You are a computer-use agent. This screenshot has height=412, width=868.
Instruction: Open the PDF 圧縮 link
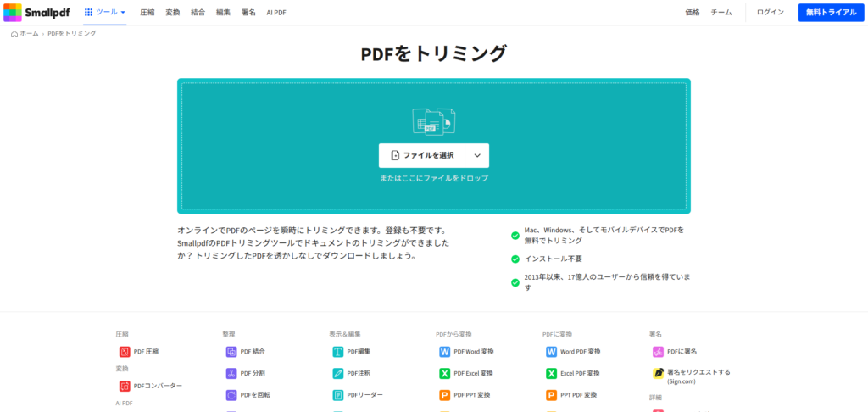(146, 352)
